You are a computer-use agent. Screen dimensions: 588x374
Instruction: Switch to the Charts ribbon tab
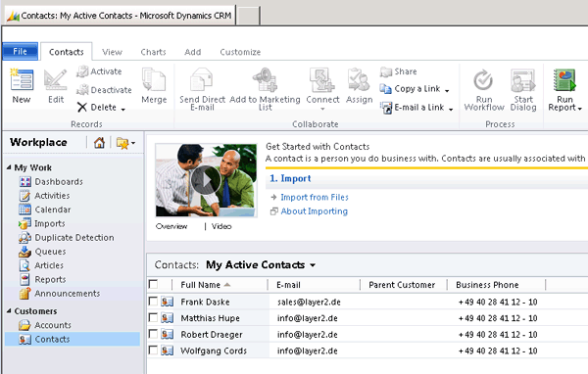[x=154, y=52]
